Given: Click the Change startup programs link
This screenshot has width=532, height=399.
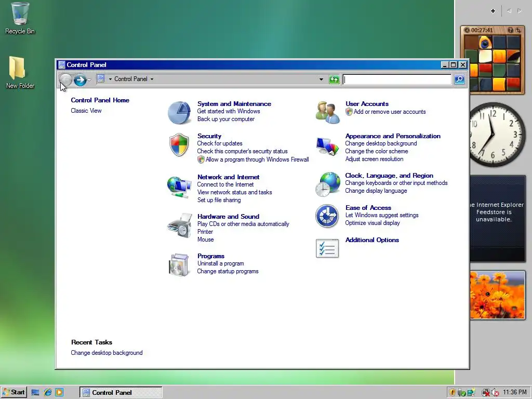Looking at the screenshot, I should point(228,271).
